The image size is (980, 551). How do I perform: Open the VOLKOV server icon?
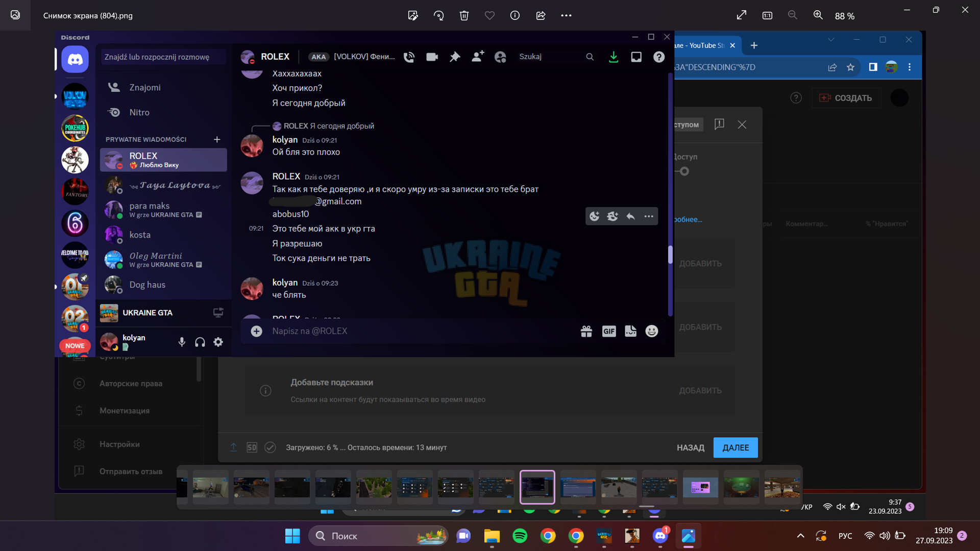click(x=75, y=96)
